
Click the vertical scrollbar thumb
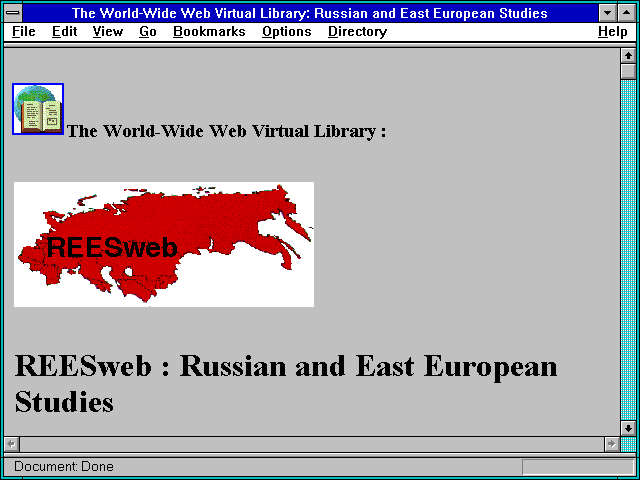[628, 71]
